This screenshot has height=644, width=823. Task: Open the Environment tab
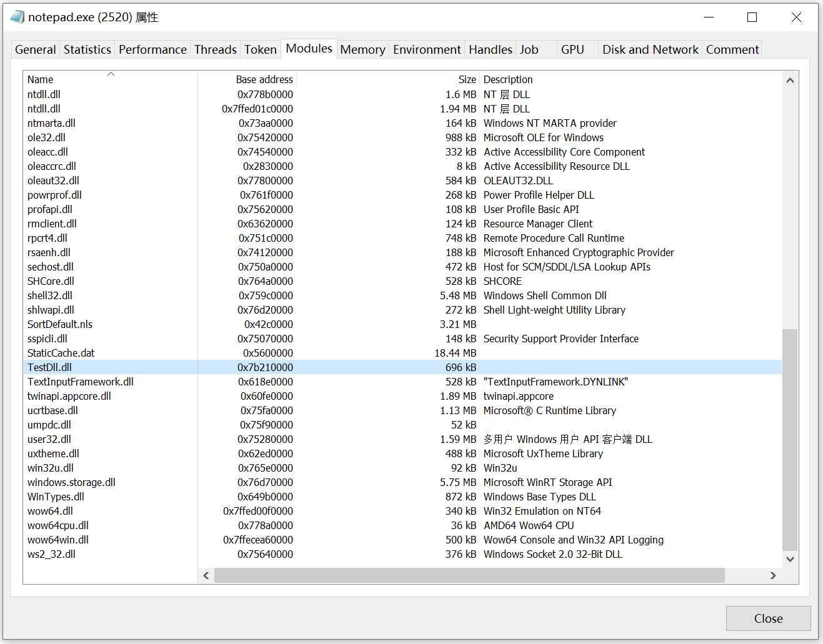(x=427, y=49)
